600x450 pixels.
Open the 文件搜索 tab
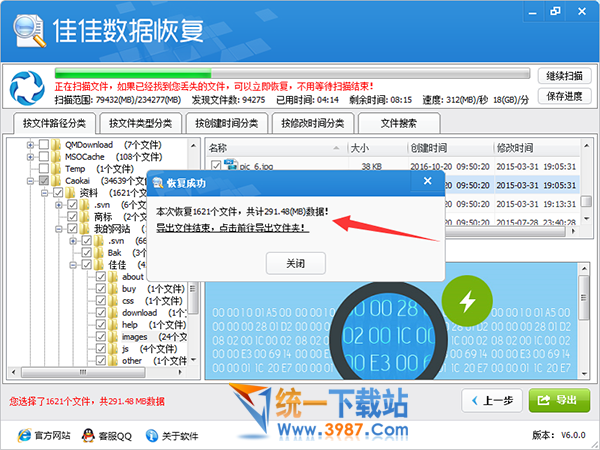click(399, 123)
